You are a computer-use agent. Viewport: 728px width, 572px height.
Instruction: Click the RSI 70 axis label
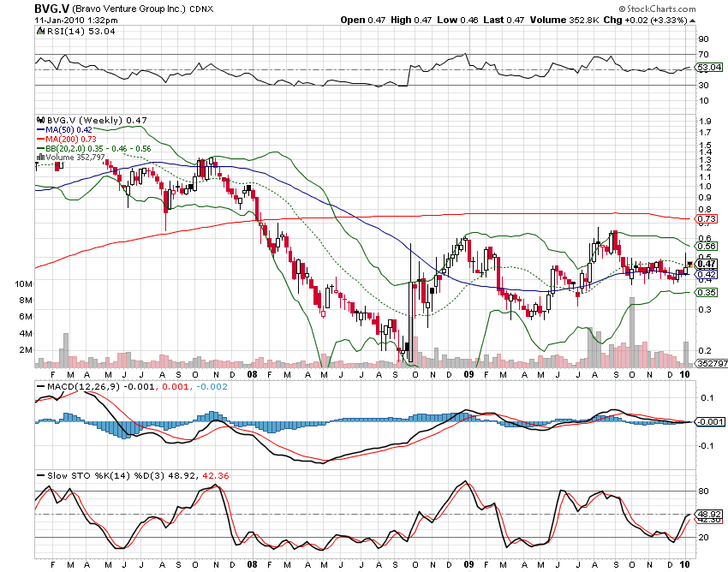pos(704,55)
